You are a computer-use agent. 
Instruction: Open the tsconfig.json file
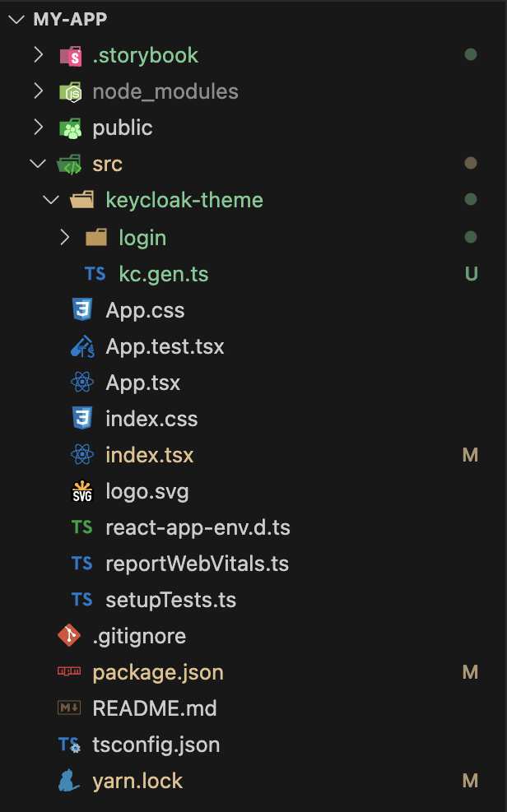point(156,745)
